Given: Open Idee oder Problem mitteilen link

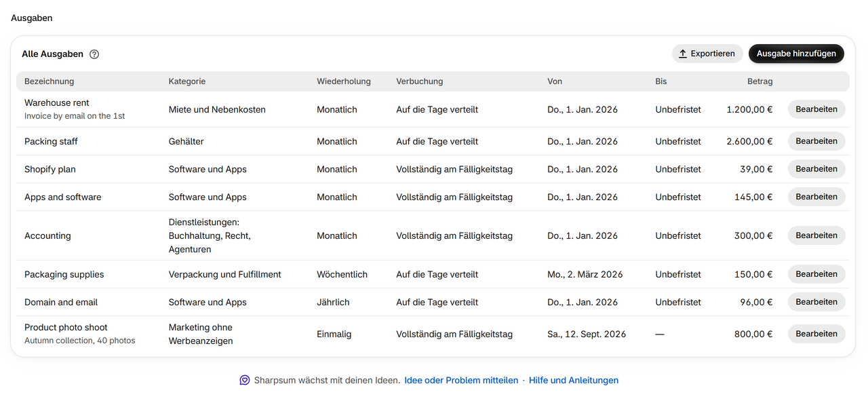Looking at the screenshot, I should [461, 381].
